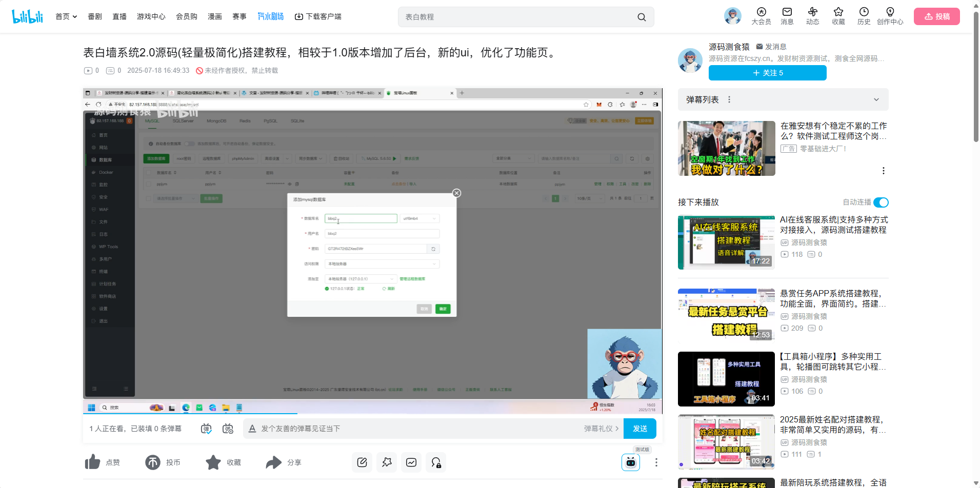Click the 分享 share arrow icon
The image size is (980, 488).
pyautogui.click(x=274, y=462)
